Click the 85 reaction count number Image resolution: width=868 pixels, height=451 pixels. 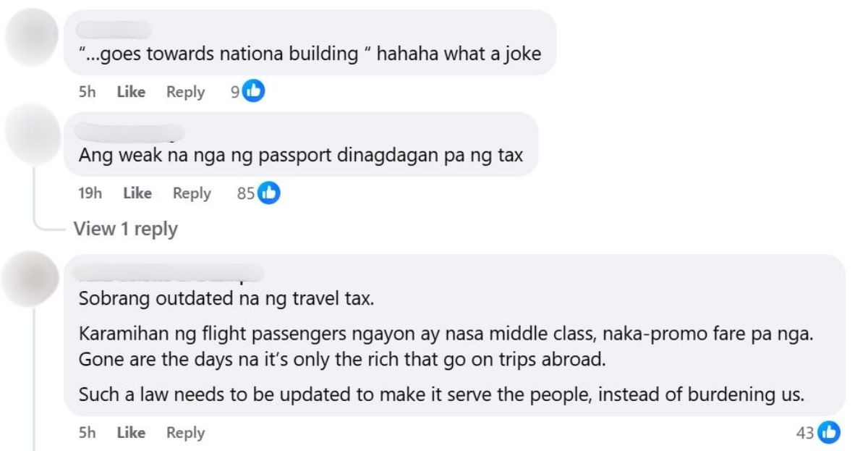coord(246,193)
